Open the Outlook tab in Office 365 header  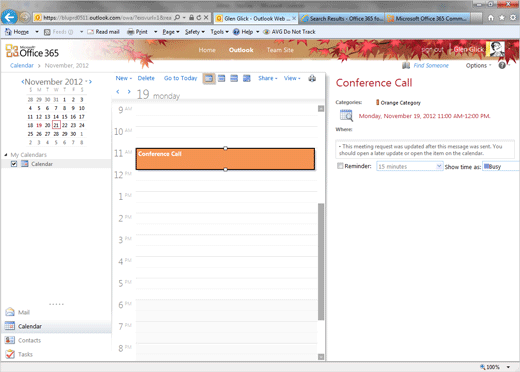pos(241,50)
